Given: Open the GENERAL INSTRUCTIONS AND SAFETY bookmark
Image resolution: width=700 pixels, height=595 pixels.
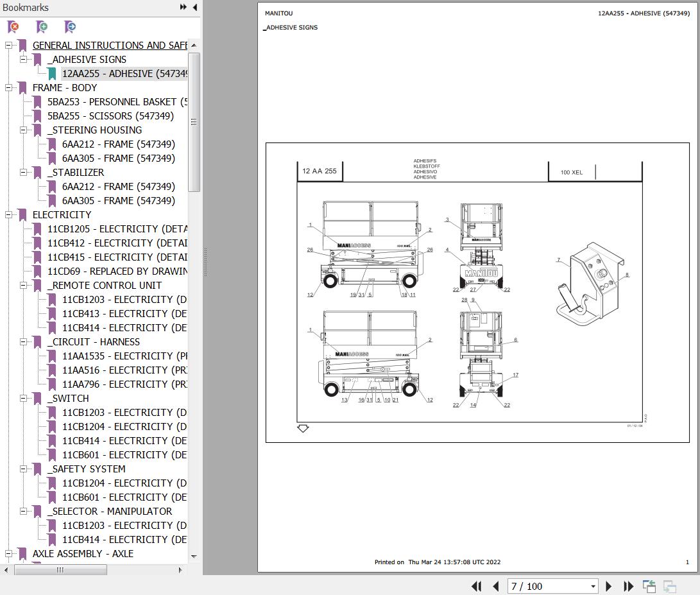Looking at the screenshot, I should coord(110,46).
